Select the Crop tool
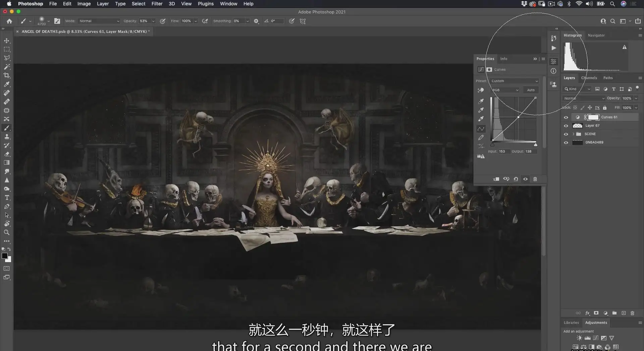 point(7,75)
